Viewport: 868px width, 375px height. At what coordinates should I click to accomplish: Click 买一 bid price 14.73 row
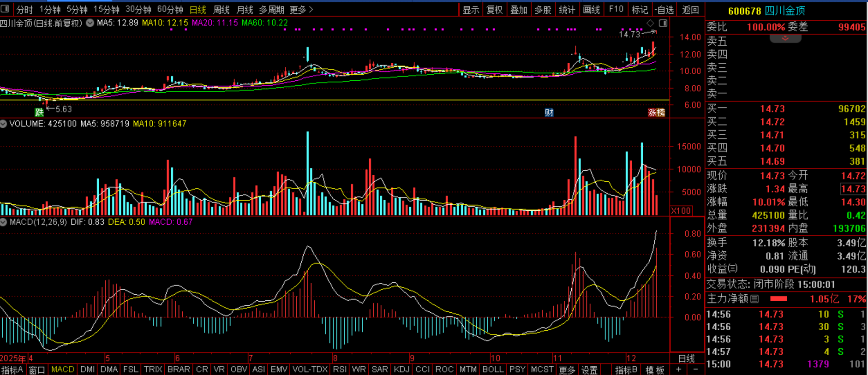786,109
